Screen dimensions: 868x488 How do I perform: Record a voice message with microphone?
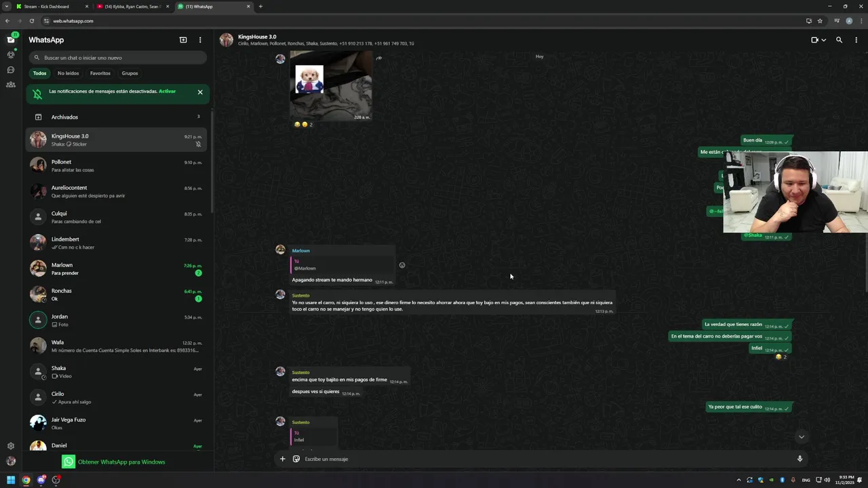pyautogui.click(x=800, y=459)
